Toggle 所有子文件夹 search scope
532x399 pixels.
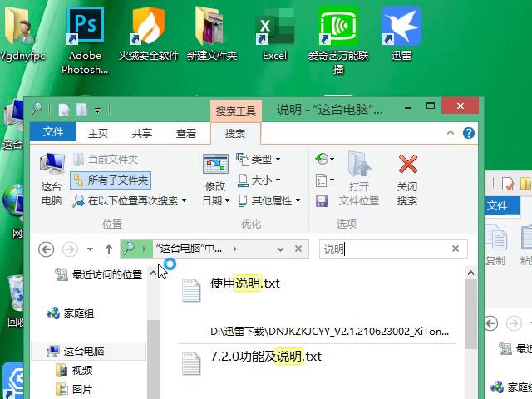111,180
